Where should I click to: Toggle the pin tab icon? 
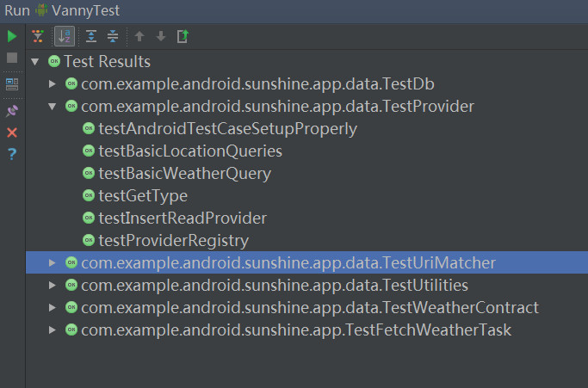click(x=12, y=111)
